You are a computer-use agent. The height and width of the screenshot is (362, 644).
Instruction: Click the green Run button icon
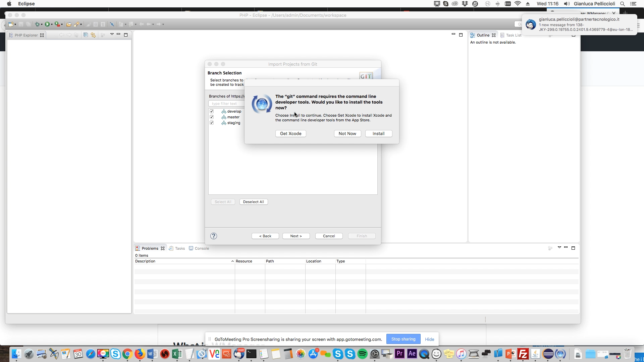coord(47,24)
